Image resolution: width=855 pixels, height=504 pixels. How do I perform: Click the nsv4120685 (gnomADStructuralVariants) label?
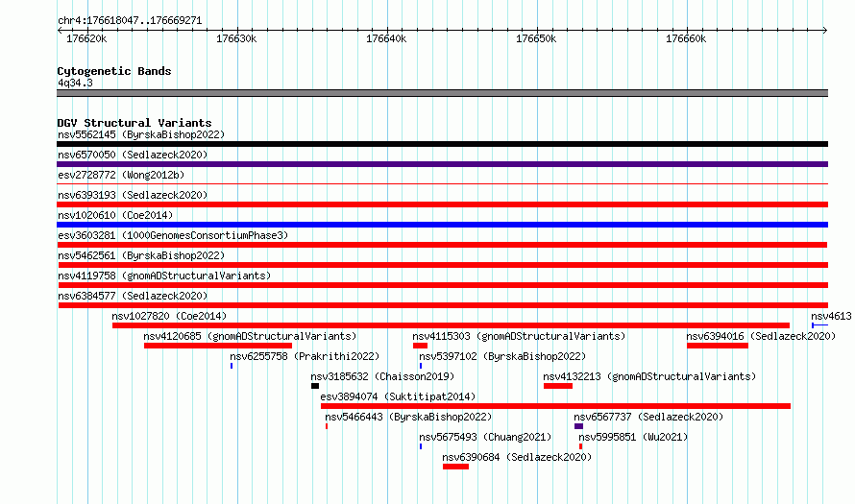point(250,336)
